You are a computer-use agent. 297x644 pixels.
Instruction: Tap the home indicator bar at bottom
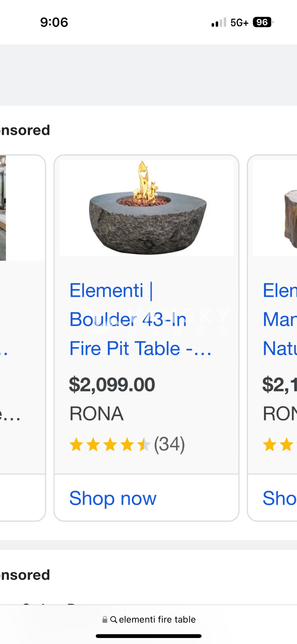(x=148, y=636)
